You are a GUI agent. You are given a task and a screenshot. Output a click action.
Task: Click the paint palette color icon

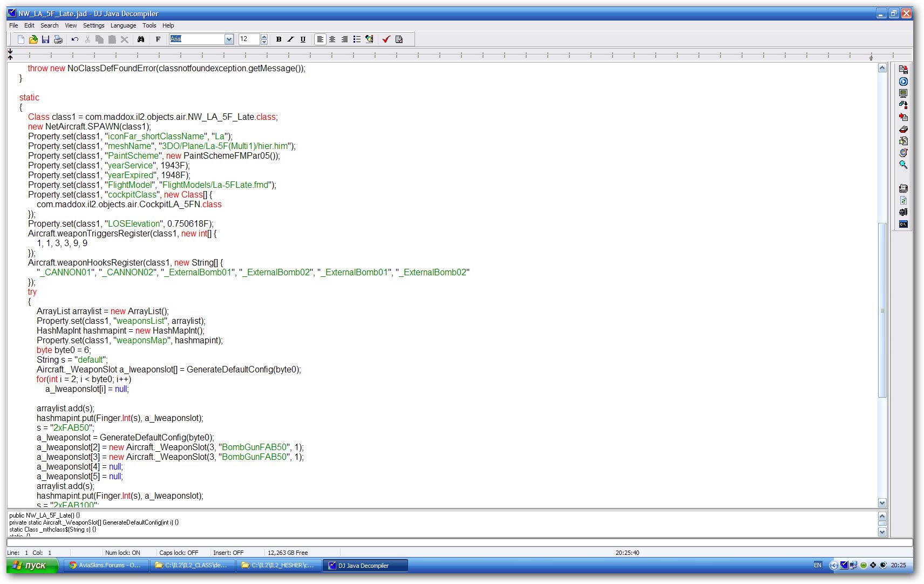point(370,39)
